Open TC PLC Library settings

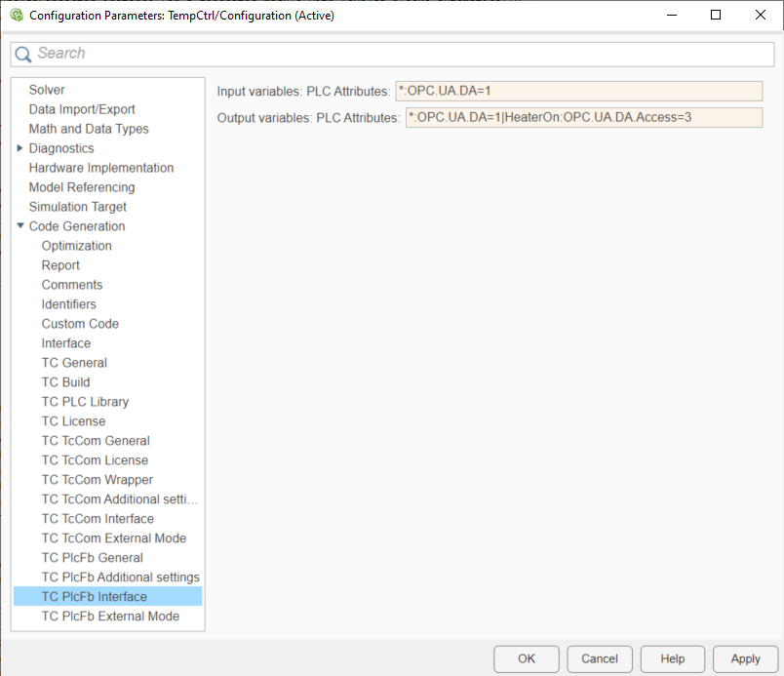click(x=85, y=402)
